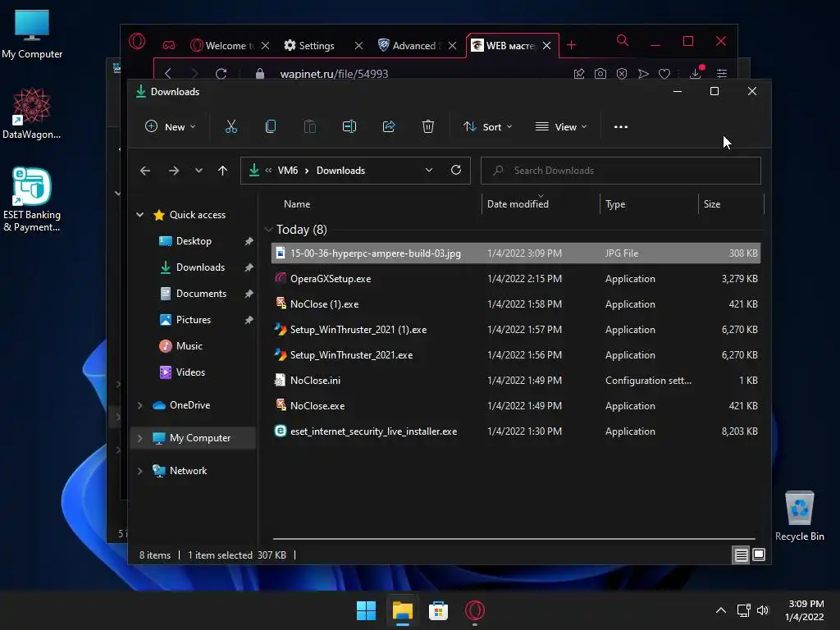Expand address bar history dropdown

[428, 171]
